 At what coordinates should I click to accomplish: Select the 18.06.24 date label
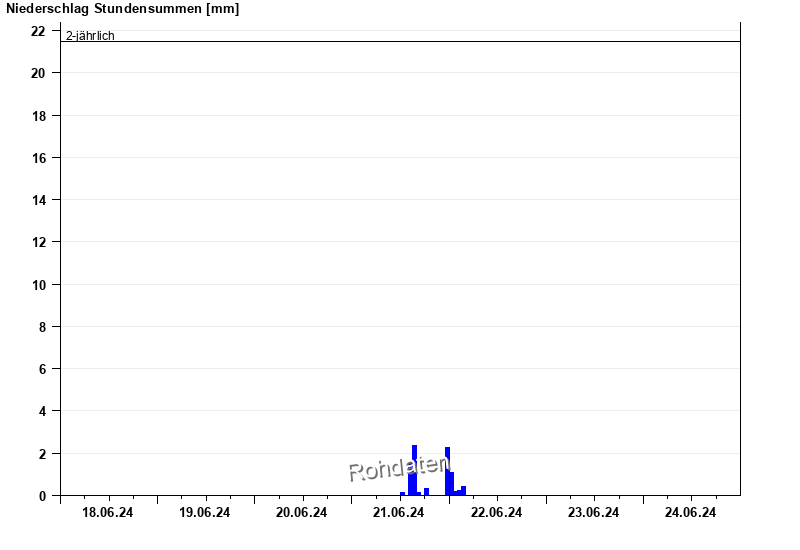click(108, 513)
